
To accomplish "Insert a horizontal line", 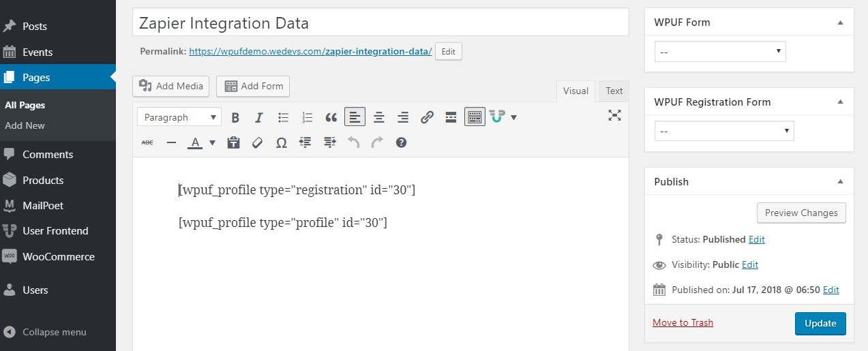I will (x=171, y=142).
